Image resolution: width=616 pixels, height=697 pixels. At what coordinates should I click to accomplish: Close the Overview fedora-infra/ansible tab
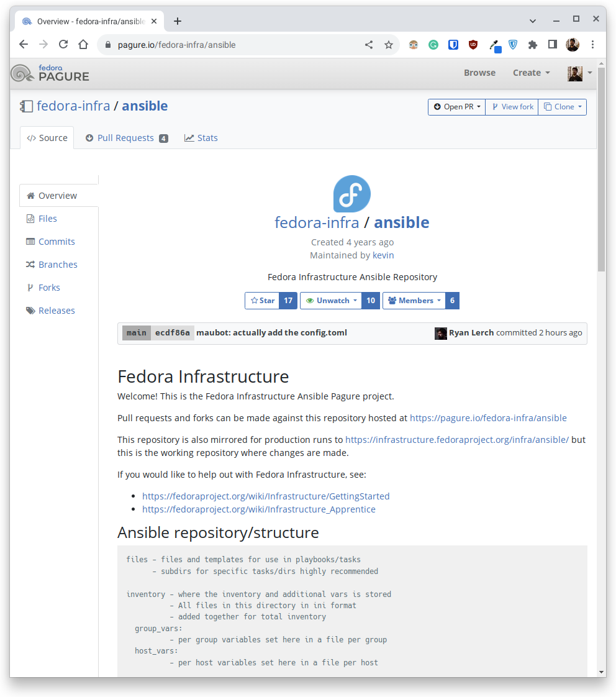[x=154, y=21]
